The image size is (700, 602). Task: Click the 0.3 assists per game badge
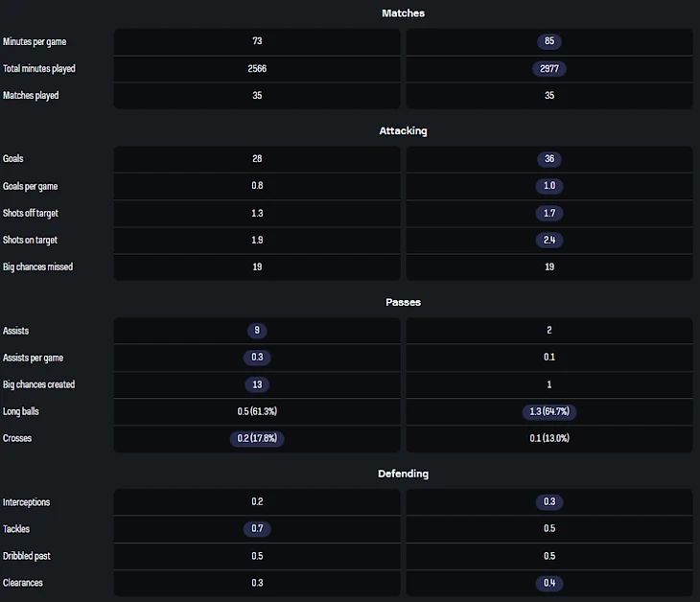pos(256,358)
